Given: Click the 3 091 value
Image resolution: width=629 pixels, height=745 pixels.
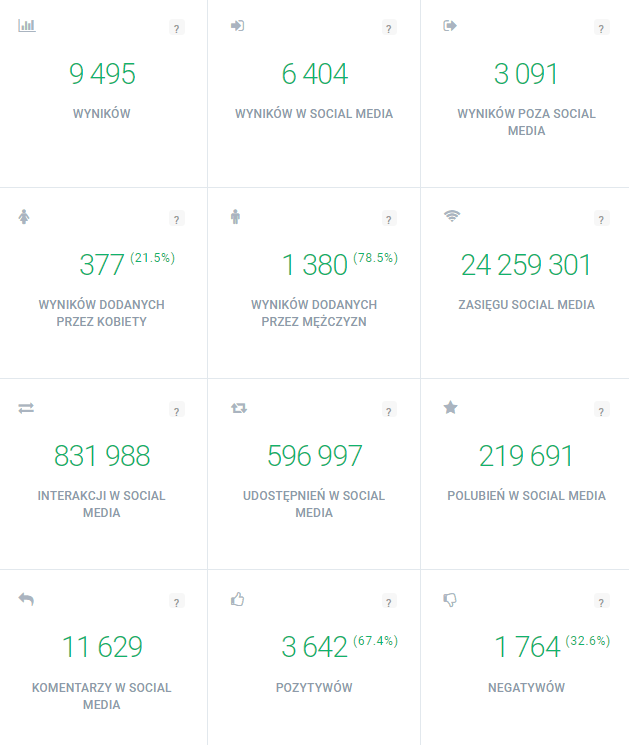Looking at the screenshot, I should (x=525, y=74).
